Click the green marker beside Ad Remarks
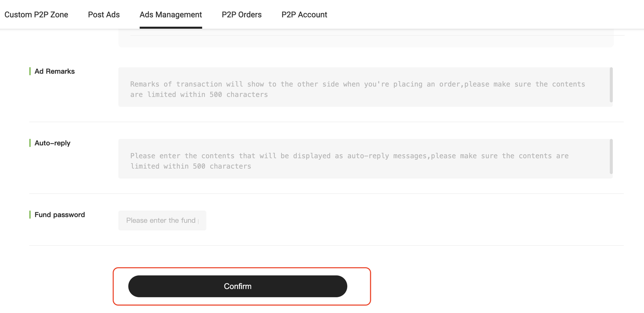Viewport: 644px width, 313px height. (30, 71)
